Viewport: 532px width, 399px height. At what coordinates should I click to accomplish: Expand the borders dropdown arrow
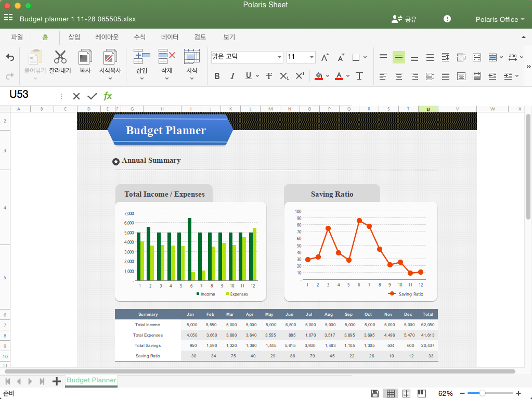tap(365, 57)
